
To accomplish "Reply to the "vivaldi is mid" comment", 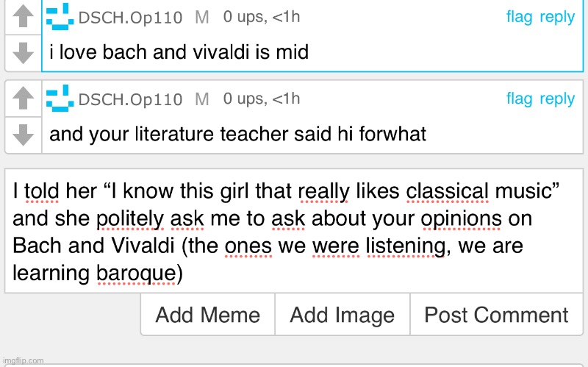I will click(x=557, y=17).
